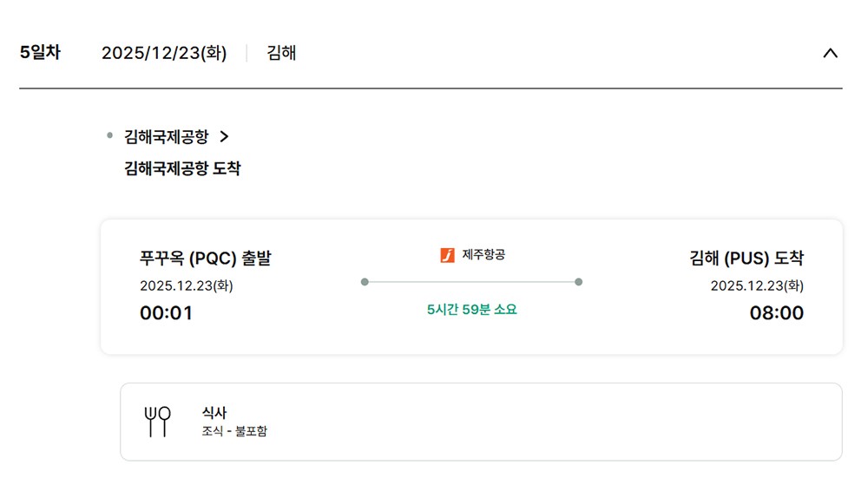This screenshot has width=868, height=498.
Task: Click the 조식 - 불포함 meal detail
Action: 234,431
